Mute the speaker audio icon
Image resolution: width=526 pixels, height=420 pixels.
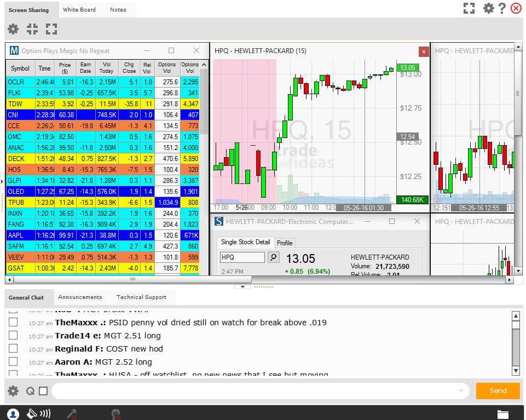[38, 413]
